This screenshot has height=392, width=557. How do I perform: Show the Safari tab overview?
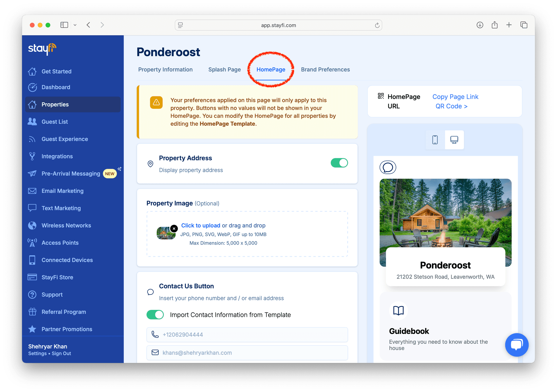point(524,25)
